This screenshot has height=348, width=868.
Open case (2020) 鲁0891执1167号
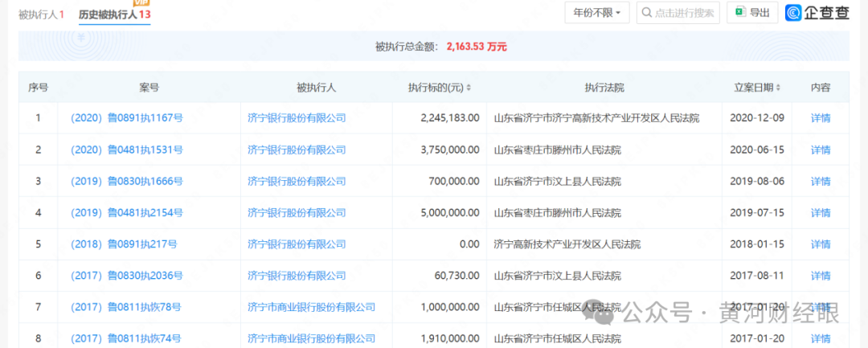(x=127, y=118)
